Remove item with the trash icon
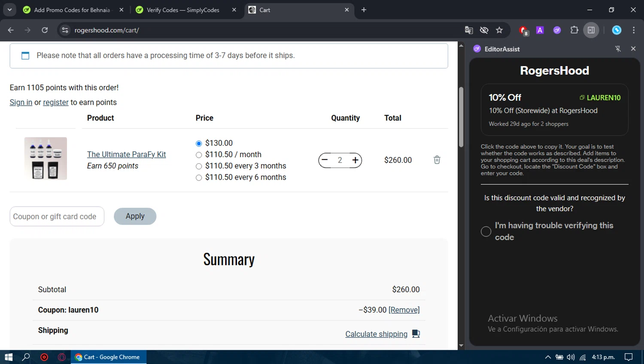This screenshot has width=644, height=364. (x=437, y=160)
